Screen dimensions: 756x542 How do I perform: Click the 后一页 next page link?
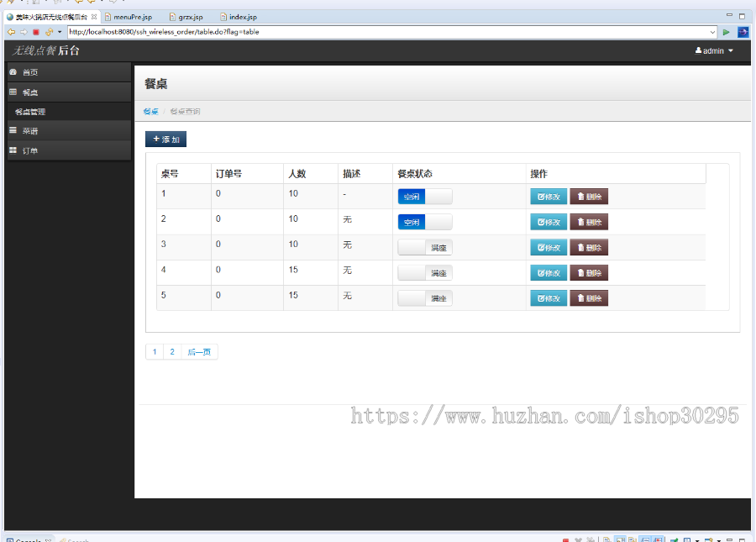pyautogui.click(x=199, y=352)
